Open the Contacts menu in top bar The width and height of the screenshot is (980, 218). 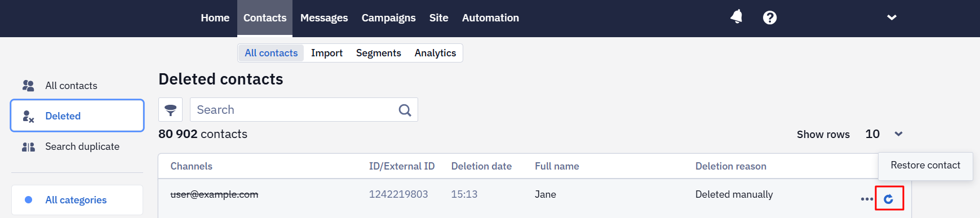pos(265,18)
